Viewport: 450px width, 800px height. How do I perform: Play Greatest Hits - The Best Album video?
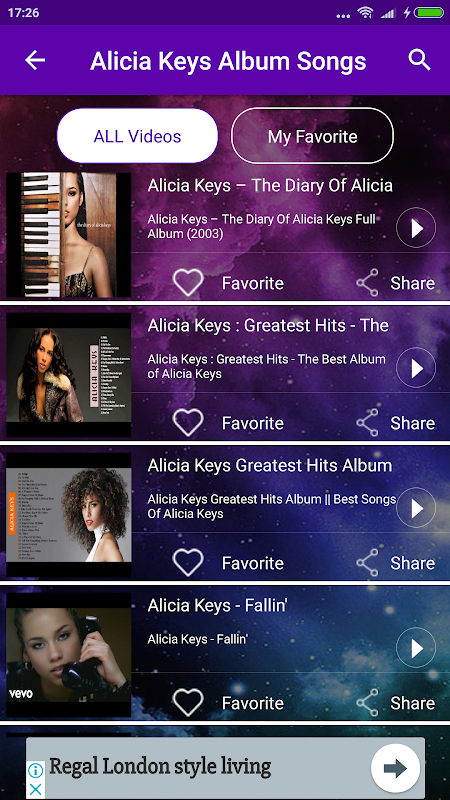coord(416,368)
